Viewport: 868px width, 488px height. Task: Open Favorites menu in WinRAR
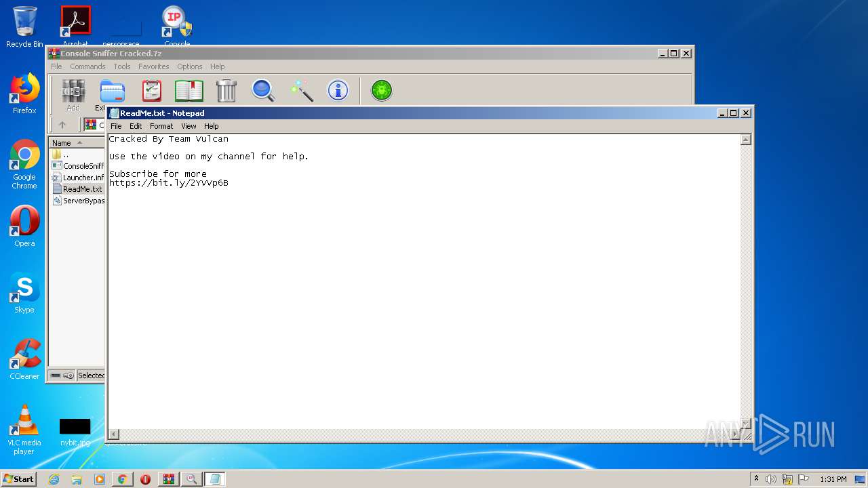point(154,66)
